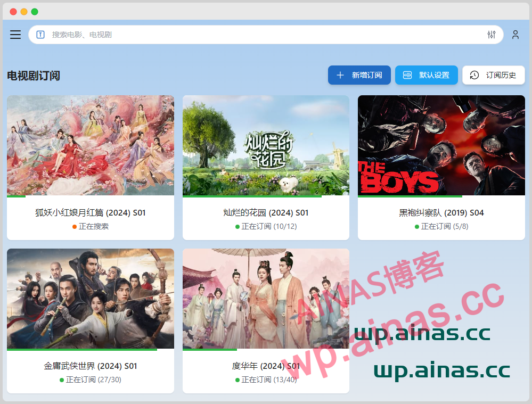Click 新增订阅 button
This screenshot has width=532, height=404.
[x=359, y=75]
